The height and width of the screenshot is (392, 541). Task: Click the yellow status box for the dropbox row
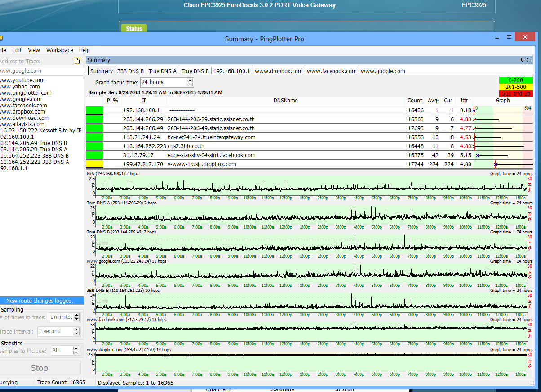pyautogui.click(x=94, y=164)
